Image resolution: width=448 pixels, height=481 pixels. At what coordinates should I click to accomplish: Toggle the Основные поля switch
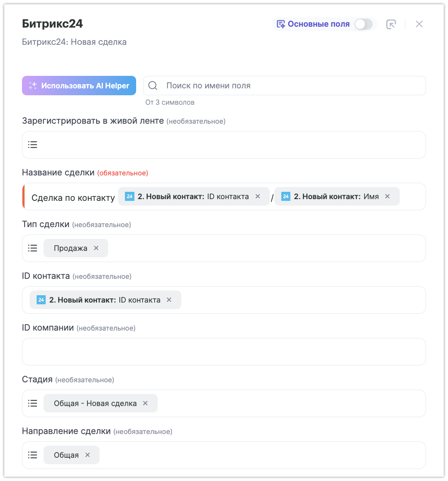(x=363, y=24)
